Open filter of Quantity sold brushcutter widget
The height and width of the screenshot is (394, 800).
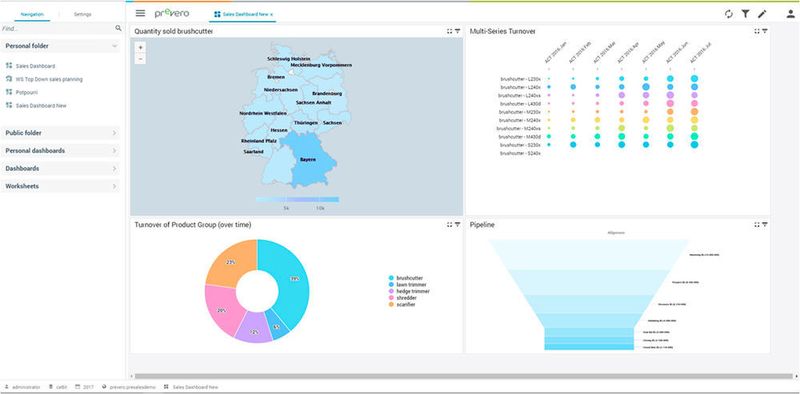point(458,31)
